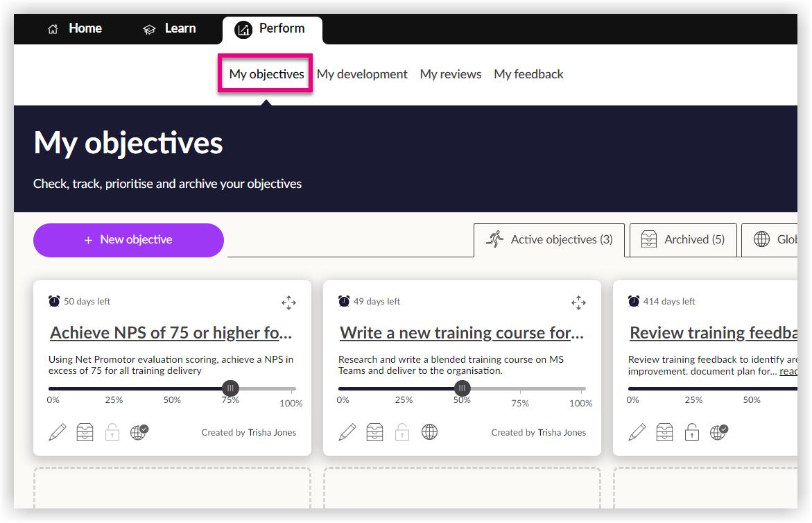
Task: Click the New objective button
Action: (128, 240)
